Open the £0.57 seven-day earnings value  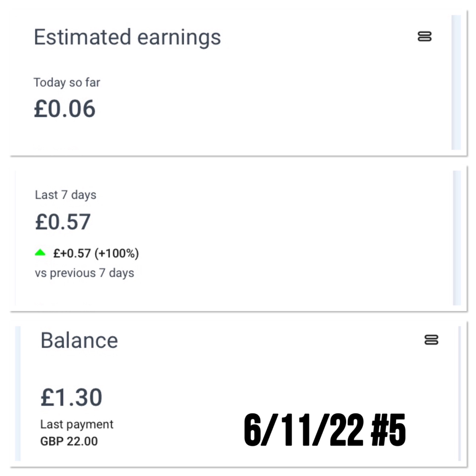(x=63, y=222)
